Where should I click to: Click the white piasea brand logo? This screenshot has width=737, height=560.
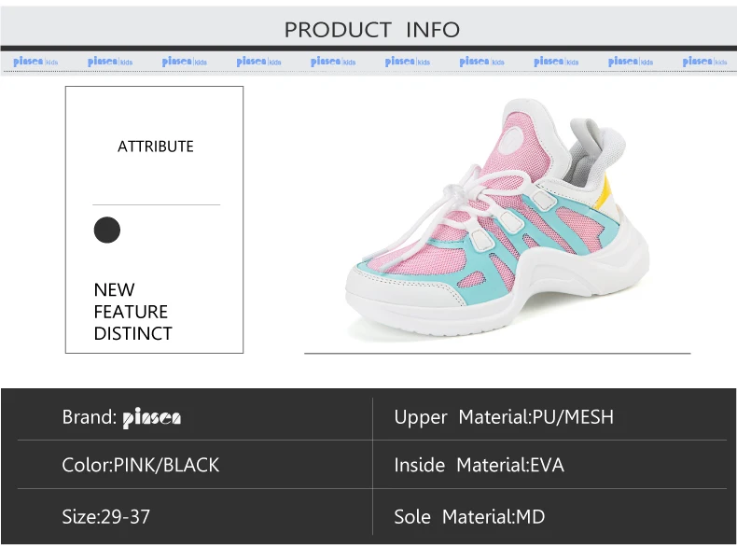152,418
